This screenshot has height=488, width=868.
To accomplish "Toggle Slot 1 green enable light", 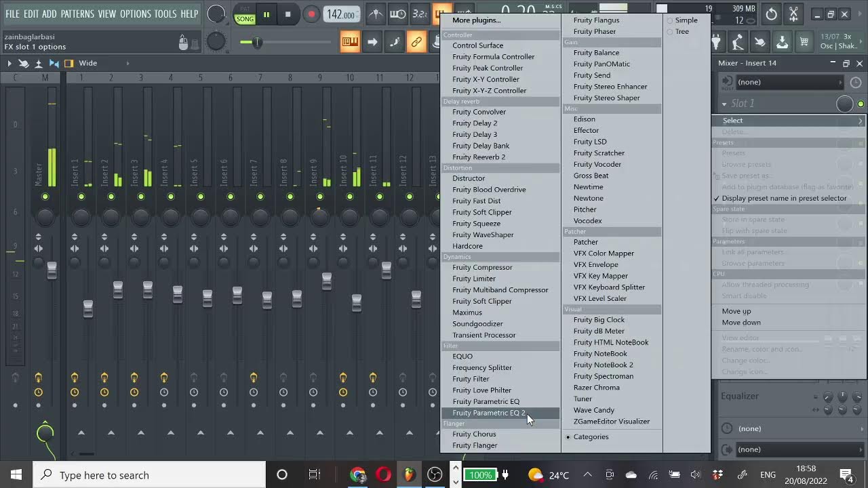I will point(861,104).
